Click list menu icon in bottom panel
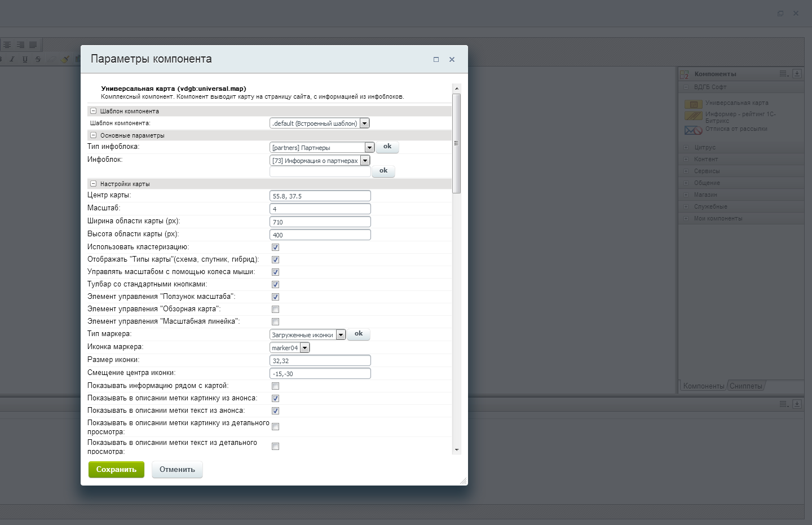 pos(784,404)
